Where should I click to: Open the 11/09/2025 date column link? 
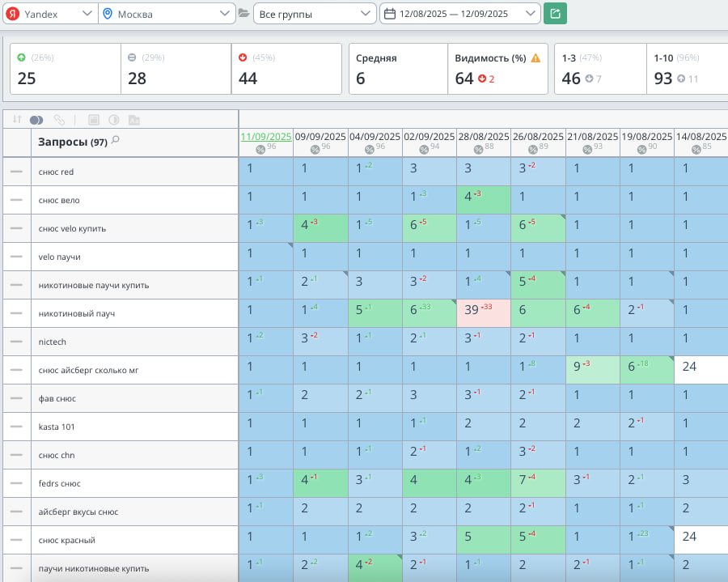coord(266,137)
